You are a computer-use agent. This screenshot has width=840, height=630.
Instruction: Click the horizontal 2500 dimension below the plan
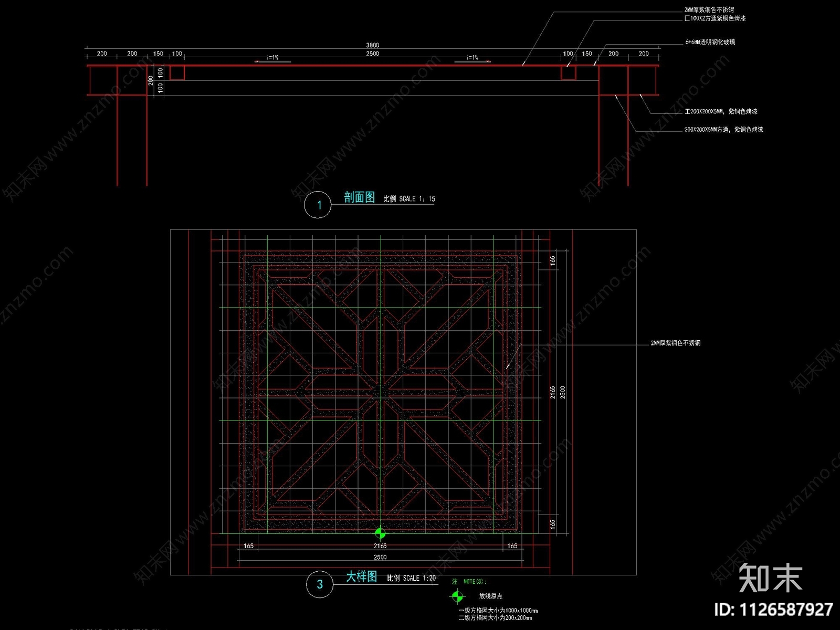tap(380, 558)
